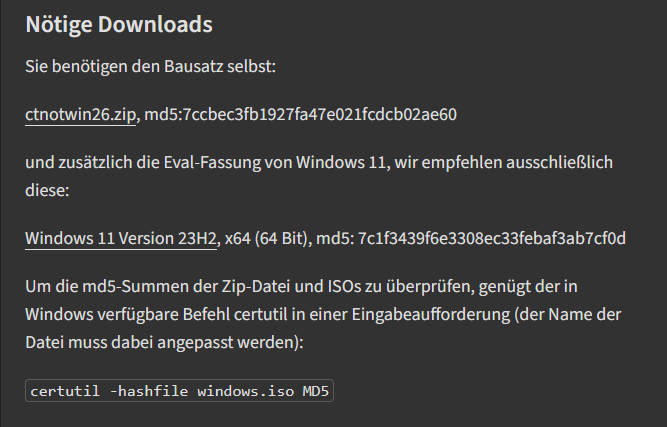
Task: Click certutil at the command's start
Action: point(65,391)
